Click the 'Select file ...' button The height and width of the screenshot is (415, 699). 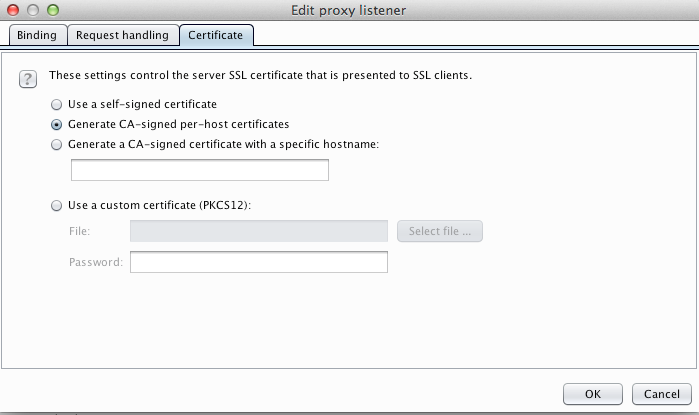(440, 232)
